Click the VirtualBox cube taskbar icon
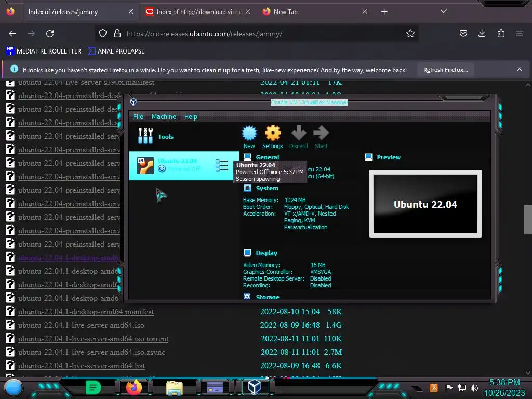This screenshot has width=532, height=399. (255, 387)
